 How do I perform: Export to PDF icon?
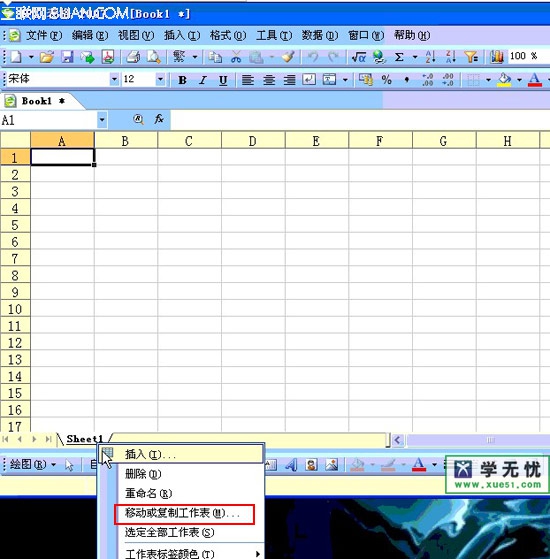click(108, 57)
